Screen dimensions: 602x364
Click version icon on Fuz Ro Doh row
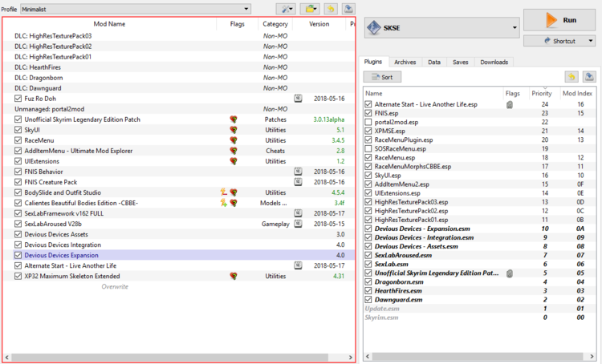coord(298,99)
